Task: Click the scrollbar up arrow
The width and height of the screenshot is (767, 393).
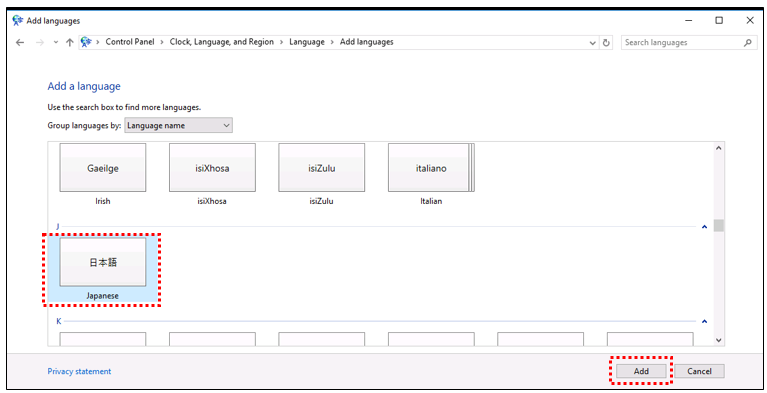Action: 719,148
